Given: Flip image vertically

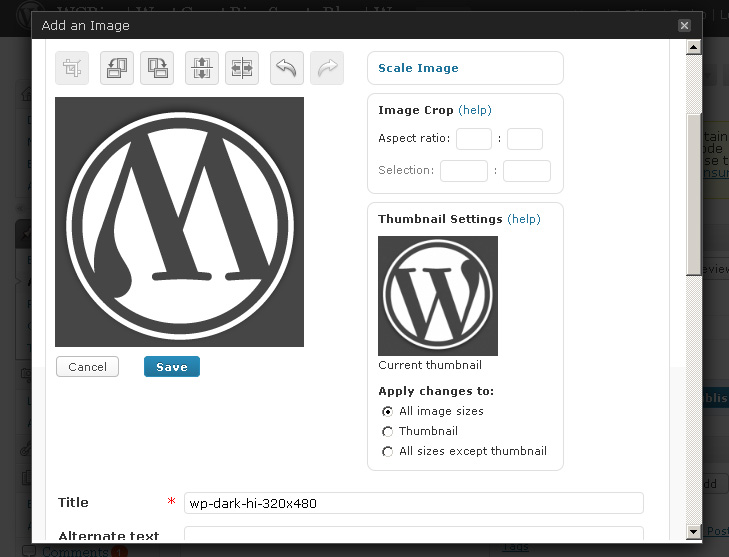Looking at the screenshot, I should [x=202, y=68].
